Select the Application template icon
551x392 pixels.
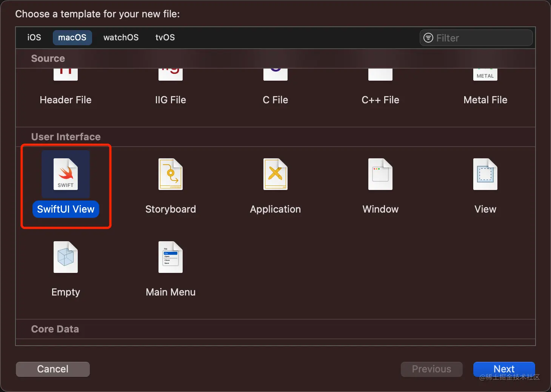(275, 174)
